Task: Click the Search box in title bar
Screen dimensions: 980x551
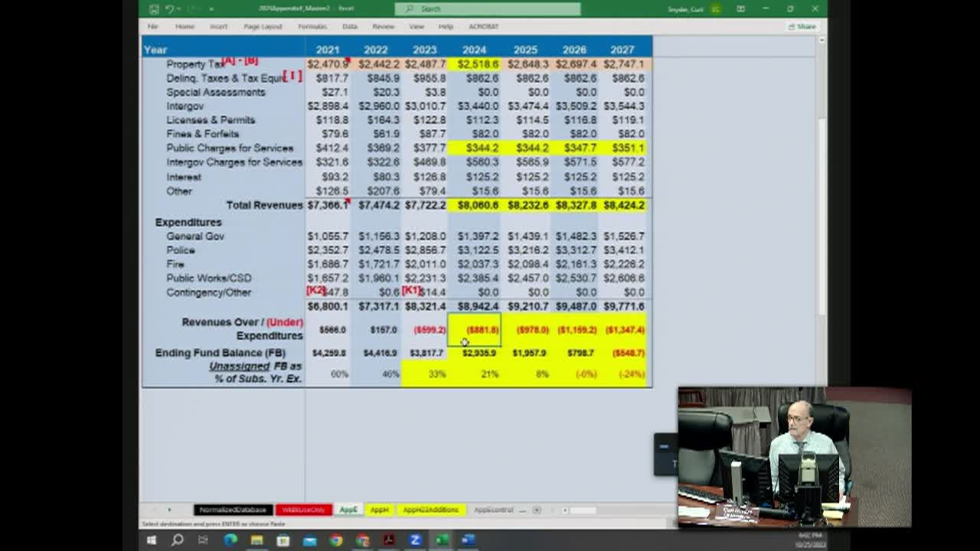Action: tap(488, 9)
